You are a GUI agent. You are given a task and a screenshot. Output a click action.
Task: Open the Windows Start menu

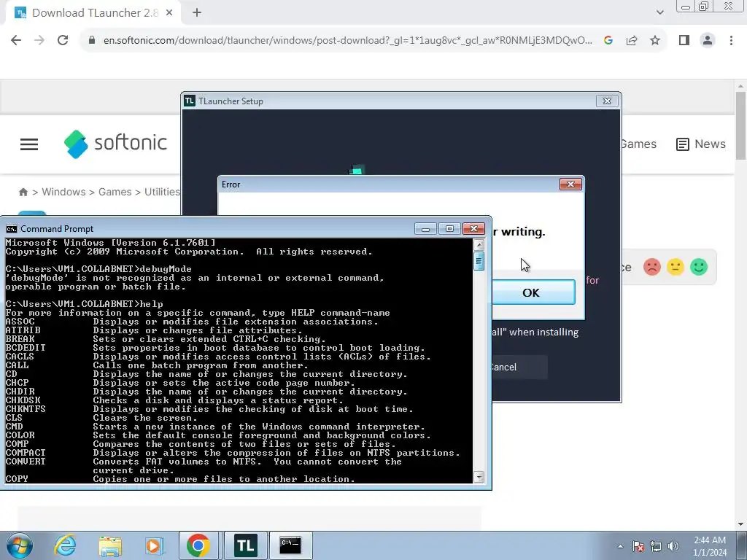pyautogui.click(x=19, y=545)
